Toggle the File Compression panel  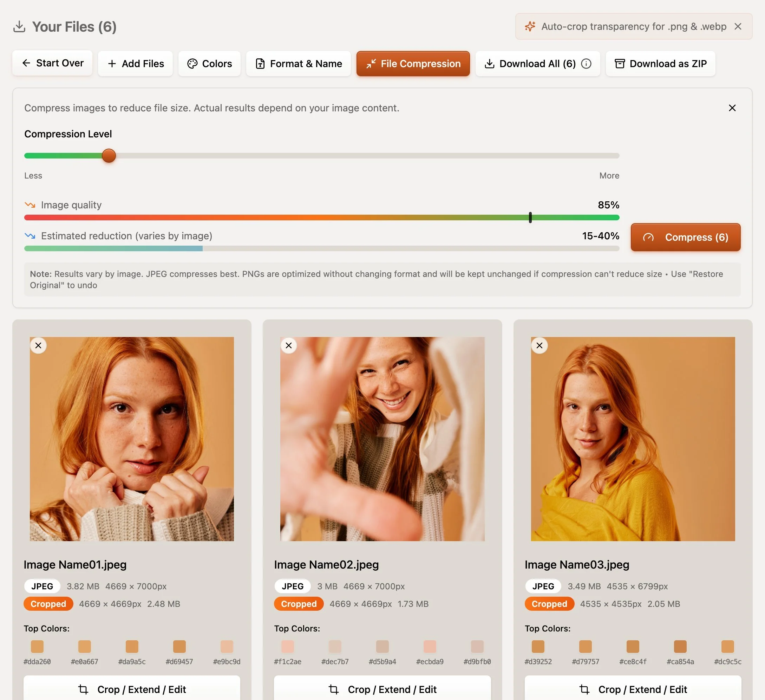413,63
